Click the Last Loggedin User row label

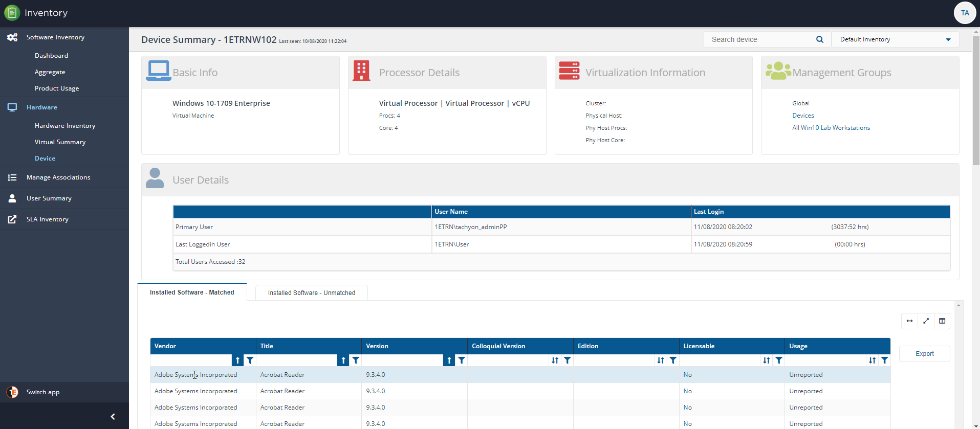[203, 244]
